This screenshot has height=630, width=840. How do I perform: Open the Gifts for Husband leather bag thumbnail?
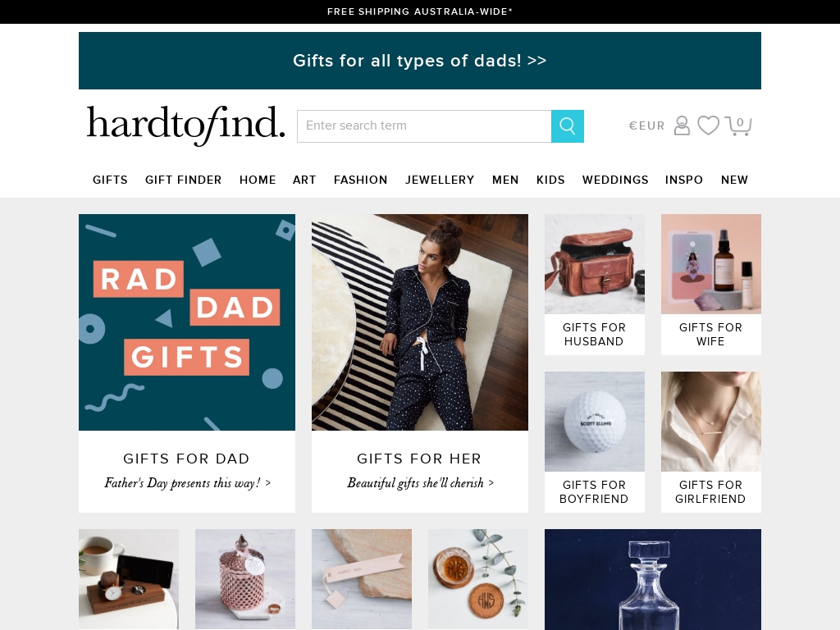(595, 264)
